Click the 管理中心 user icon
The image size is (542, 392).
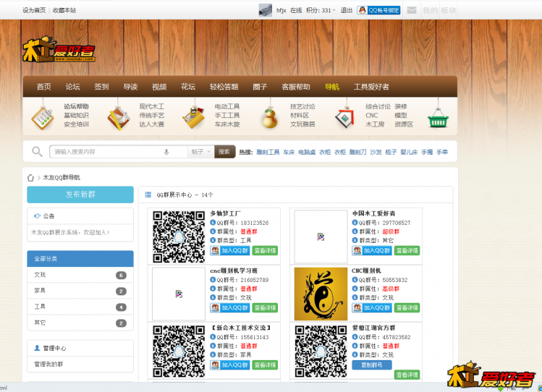tap(37, 348)
